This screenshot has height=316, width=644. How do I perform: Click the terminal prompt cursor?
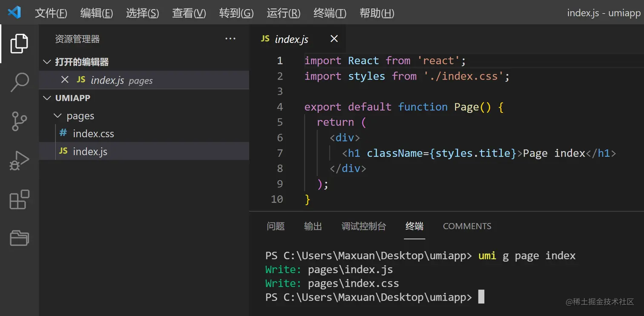coord(481,296)
